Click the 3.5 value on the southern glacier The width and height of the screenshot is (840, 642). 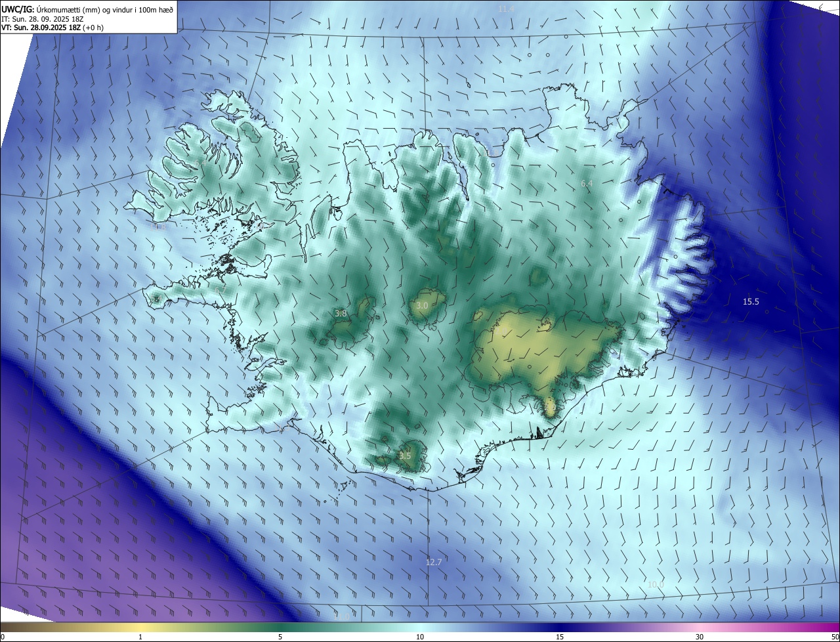(405, 456)
